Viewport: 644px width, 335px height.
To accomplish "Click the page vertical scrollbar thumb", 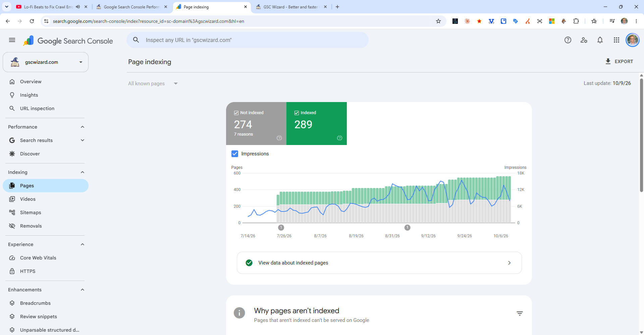I will 641,135.
